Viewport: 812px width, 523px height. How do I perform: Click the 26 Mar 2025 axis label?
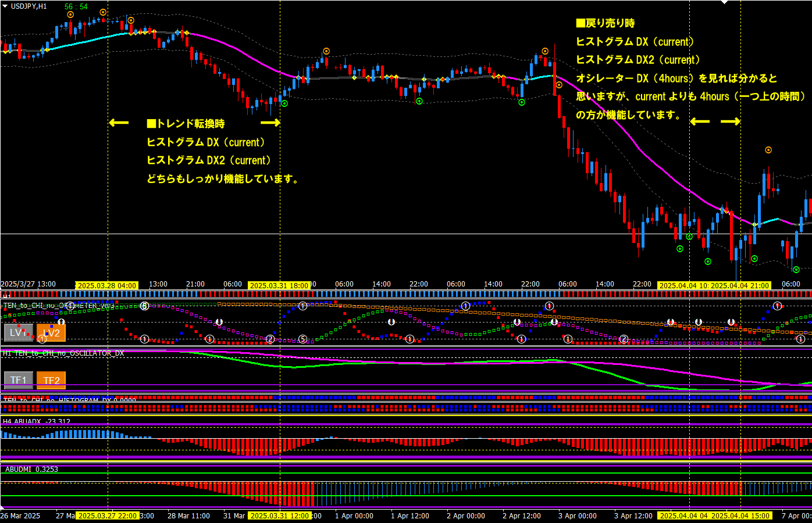coord(20,515)
